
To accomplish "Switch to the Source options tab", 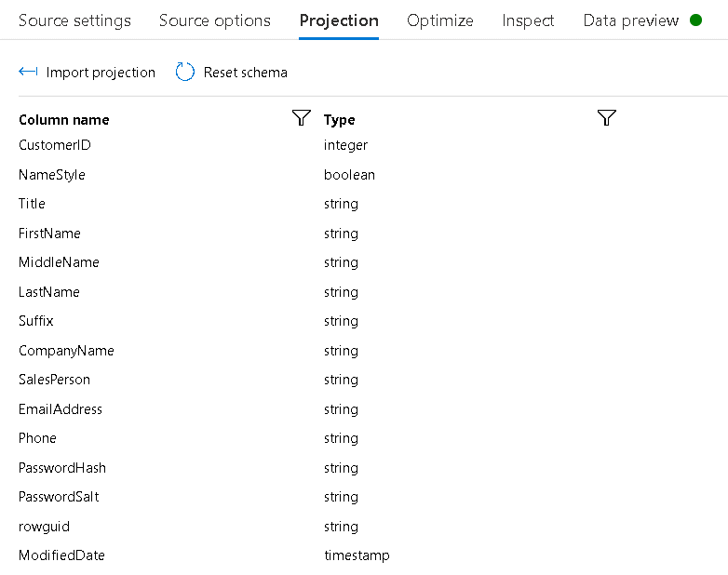I will (x=214, y=20).
